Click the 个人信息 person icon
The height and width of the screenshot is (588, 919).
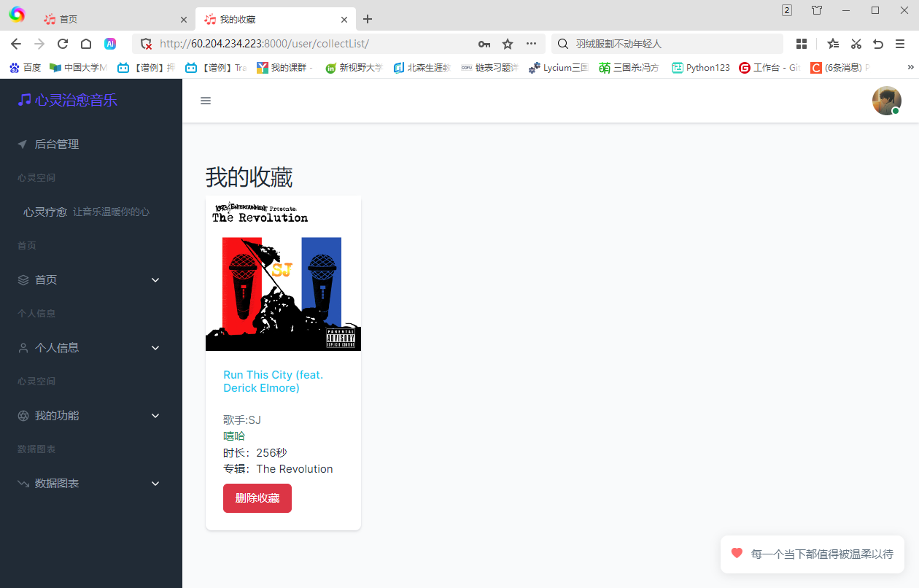pos(23,348)
